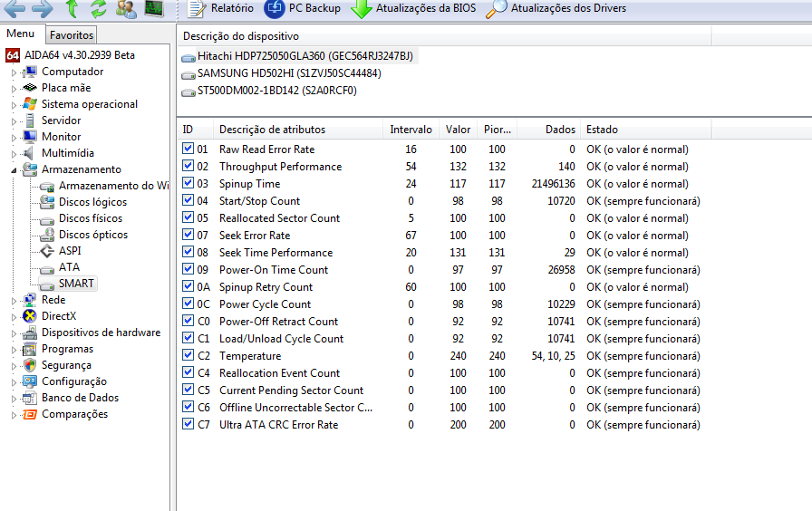The height and width of the screenshot is (511, 812).
Task: Select the ASPI icon
Action: (x=47, y=251)
